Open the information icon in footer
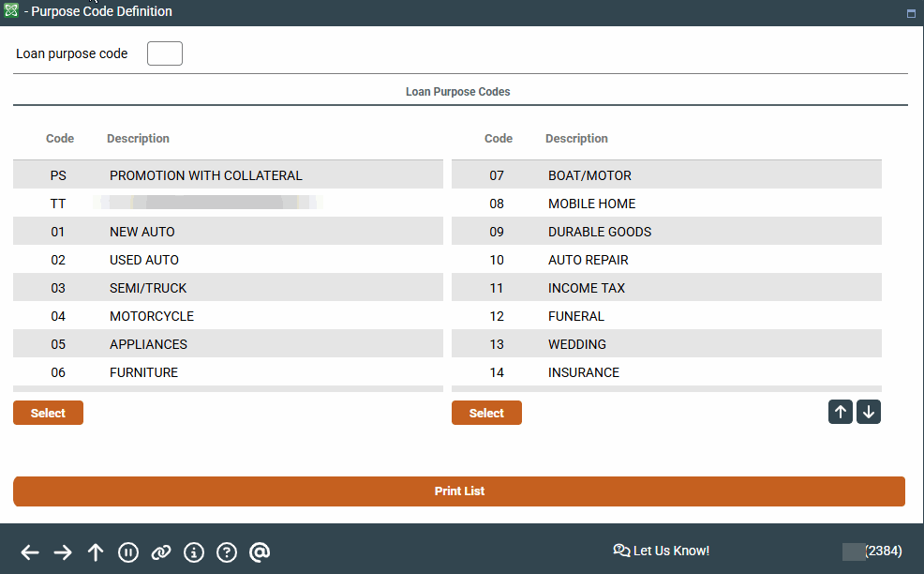This screenshot has width=924, height=574. 194,552
